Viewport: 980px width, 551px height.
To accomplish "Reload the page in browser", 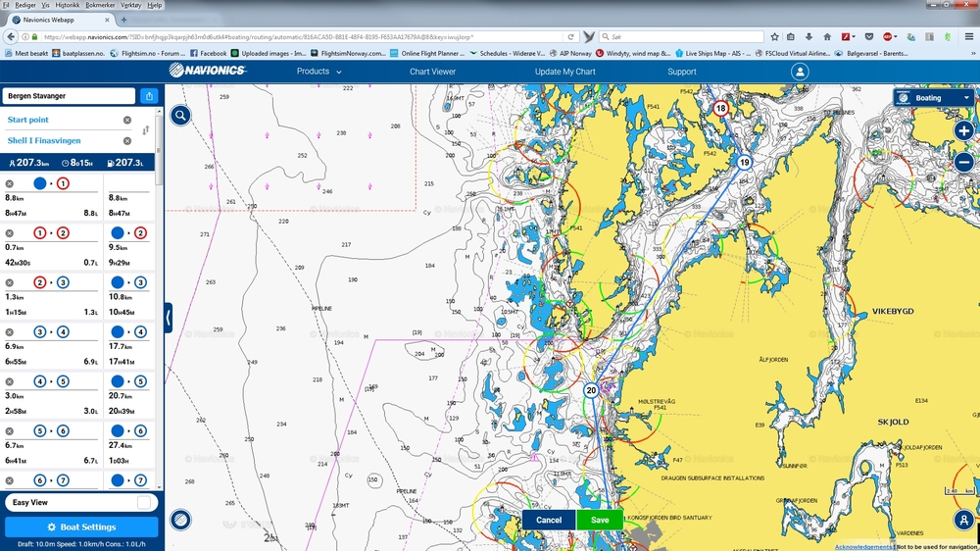I will coord(570,37).
